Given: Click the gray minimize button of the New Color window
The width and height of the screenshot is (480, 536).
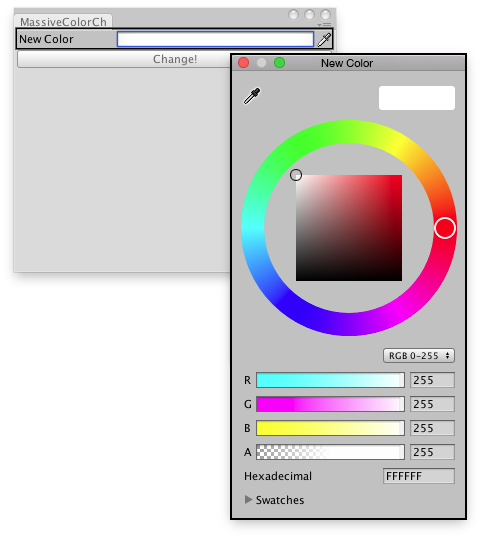Looking at the screenshot, I should coord(262,63).
